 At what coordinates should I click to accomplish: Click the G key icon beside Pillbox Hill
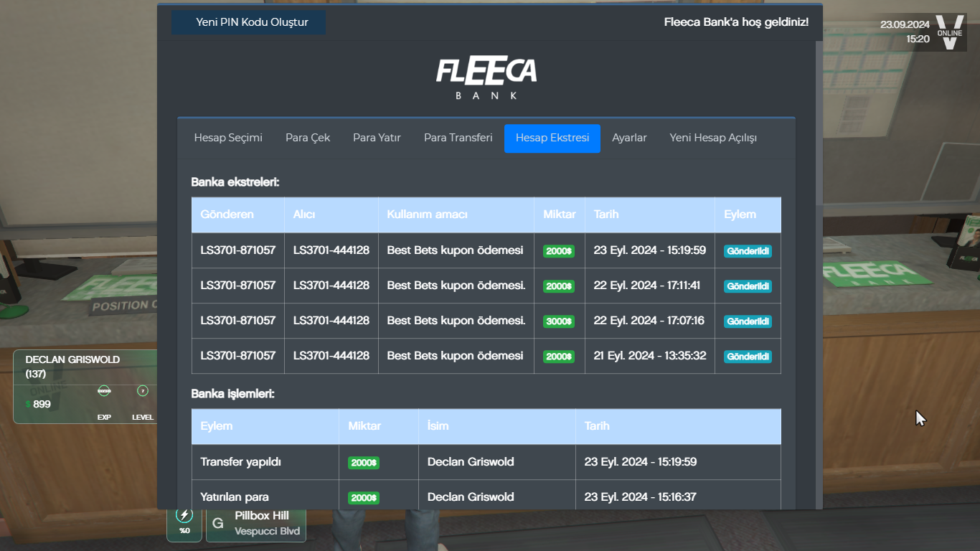(x=217, y=524)
